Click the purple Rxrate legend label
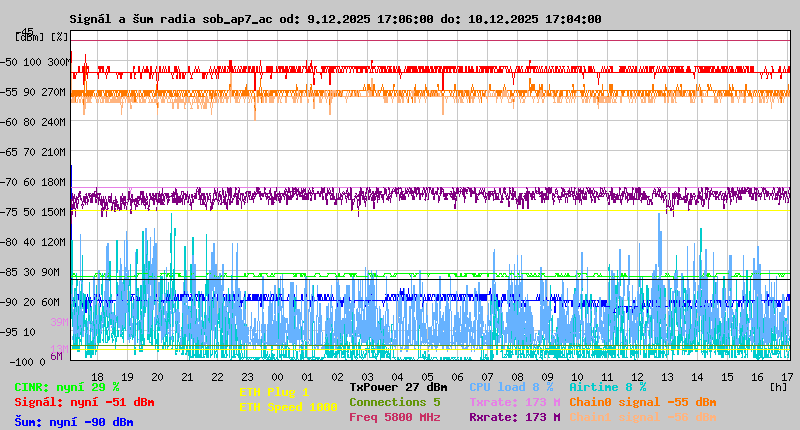 (514, 417)
